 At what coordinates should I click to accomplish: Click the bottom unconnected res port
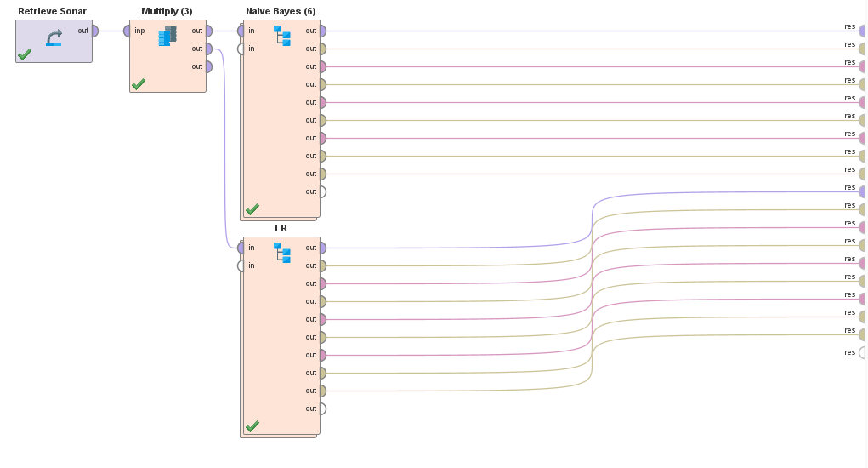click(863, 353)
